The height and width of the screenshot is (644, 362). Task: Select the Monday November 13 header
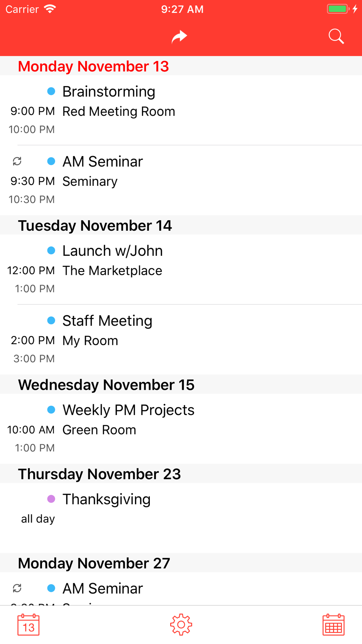(x=181, y=66)
